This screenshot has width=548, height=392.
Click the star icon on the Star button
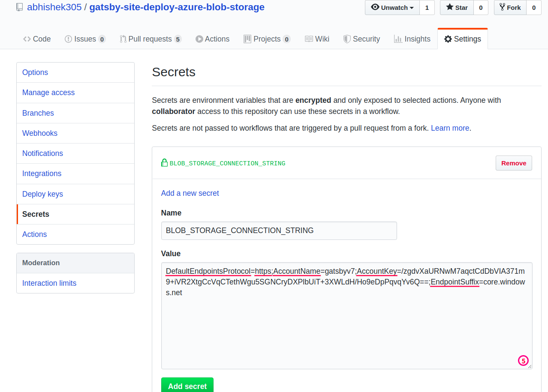[449, 7]
